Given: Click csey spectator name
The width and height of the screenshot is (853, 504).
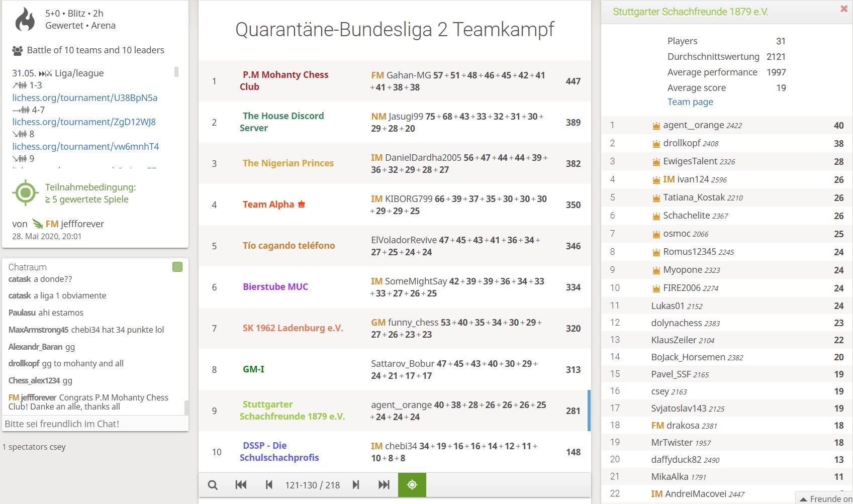Looking at the screenshot, I should pyautogui.click(x=57, y=447).
